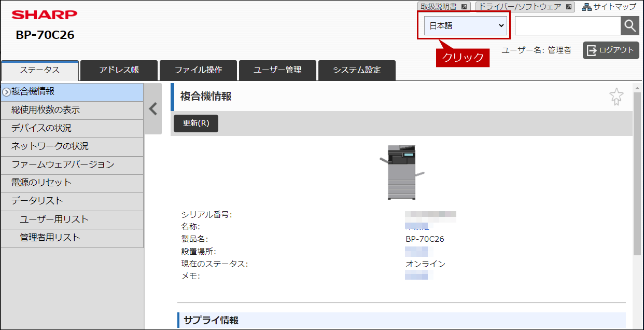Click the SHARP logo

tap(44, 15)
